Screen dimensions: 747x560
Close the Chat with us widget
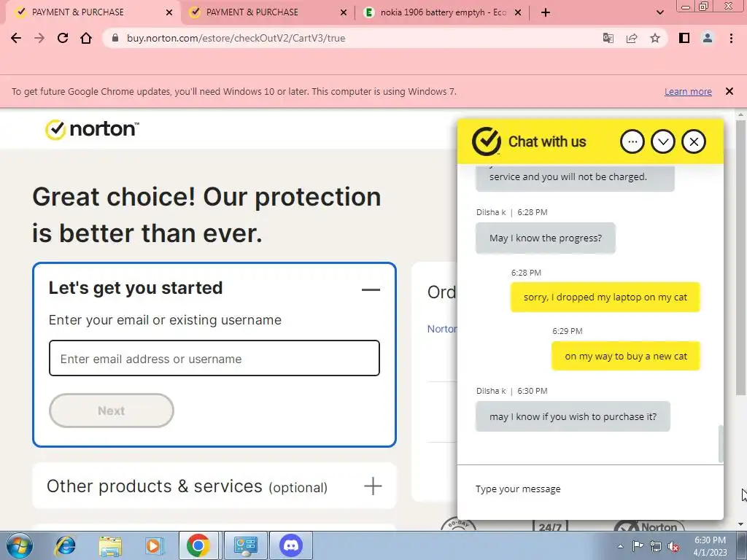click(694, 141)
